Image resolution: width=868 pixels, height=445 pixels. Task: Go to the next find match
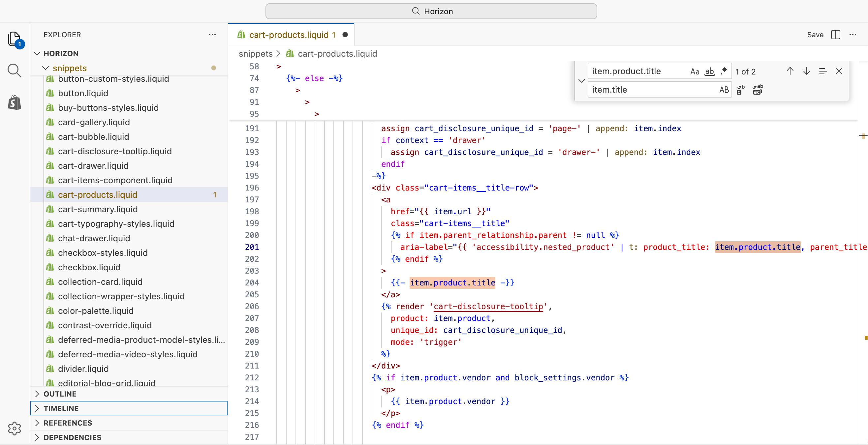[x=807, y=71]
